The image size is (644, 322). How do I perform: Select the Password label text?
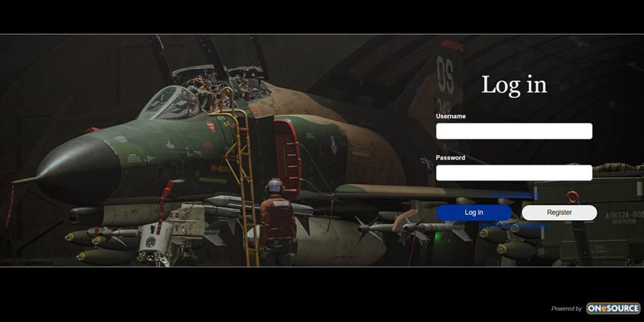[x=450, y=158]
